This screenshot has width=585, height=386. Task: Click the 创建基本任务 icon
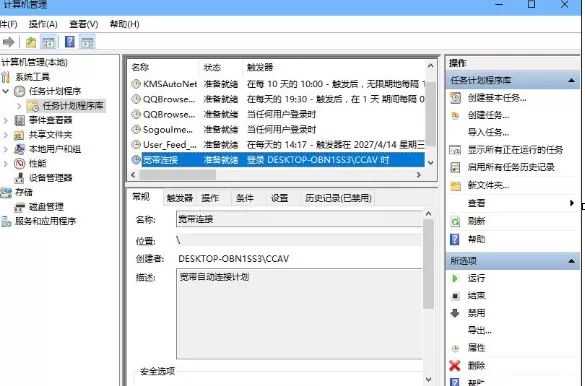(x=455, y=98)
